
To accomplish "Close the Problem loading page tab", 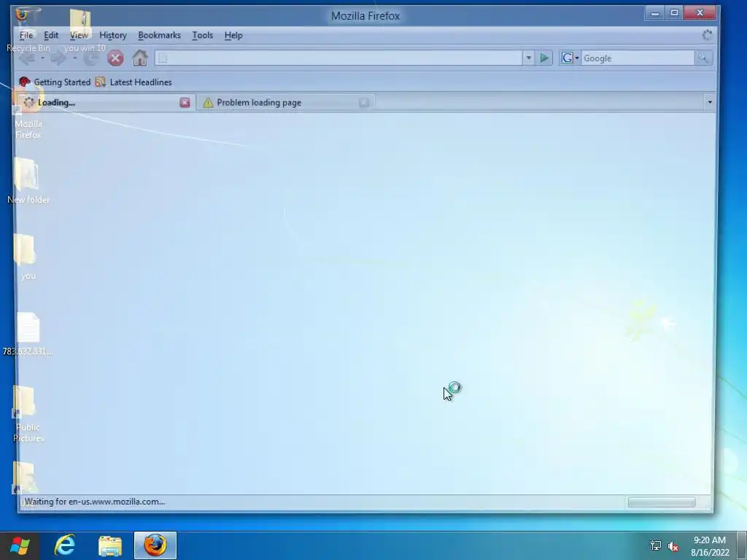I will tap(364, 102).
